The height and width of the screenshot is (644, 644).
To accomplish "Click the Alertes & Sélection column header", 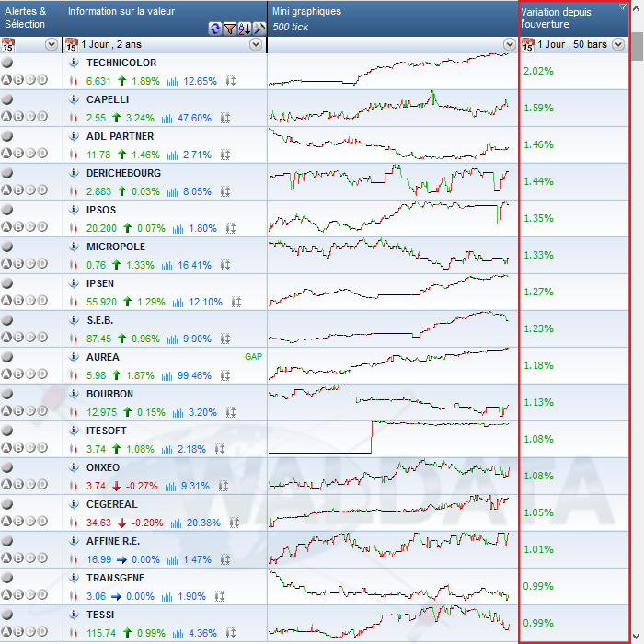I will tap(31, 18).
